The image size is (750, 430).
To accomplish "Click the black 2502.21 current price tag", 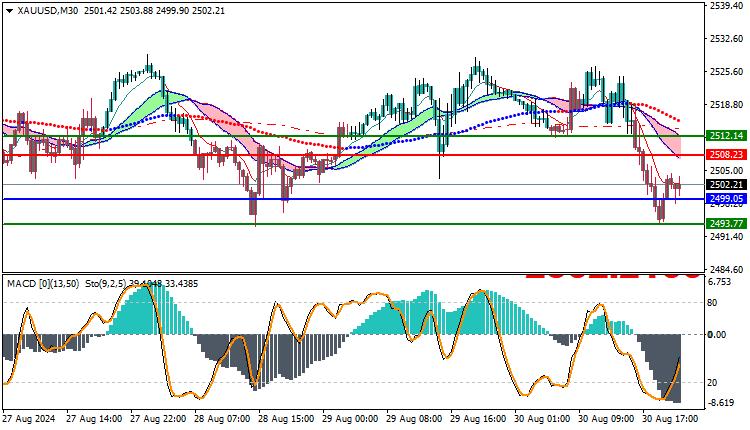I will click(x=726, y=185).
